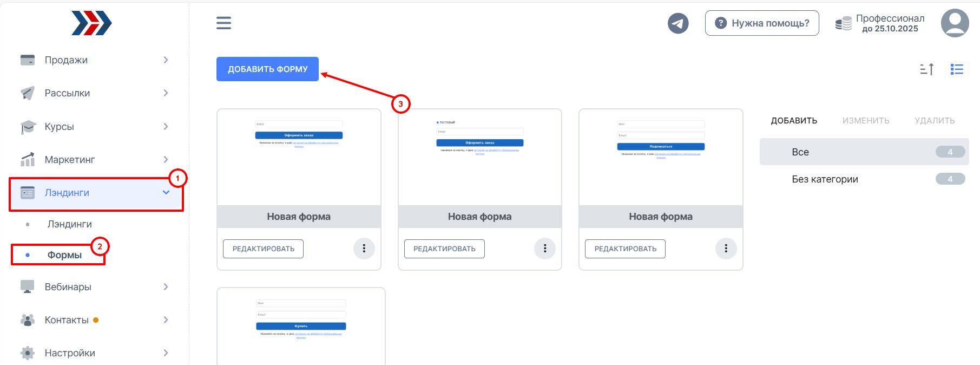This screenshot has height=365, width=980.
Task: Click the ДОБАВИТЬ ФОРМУ button
Action: (267, 69)
